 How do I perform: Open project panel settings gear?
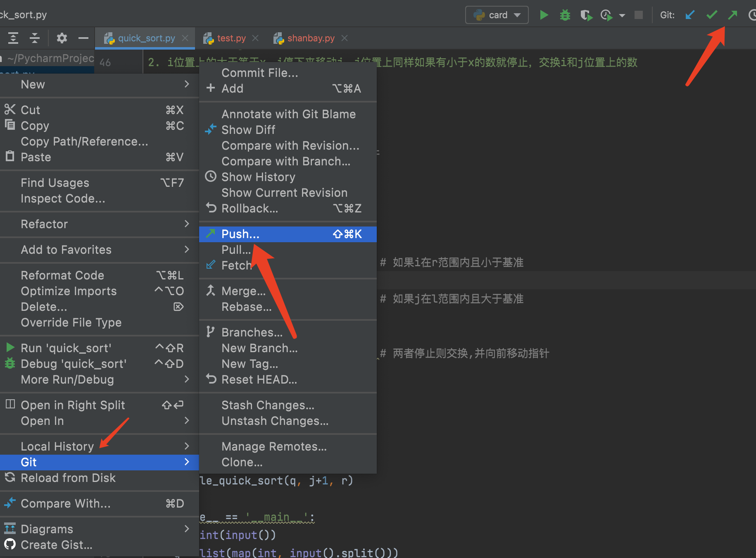click(62, 38)
